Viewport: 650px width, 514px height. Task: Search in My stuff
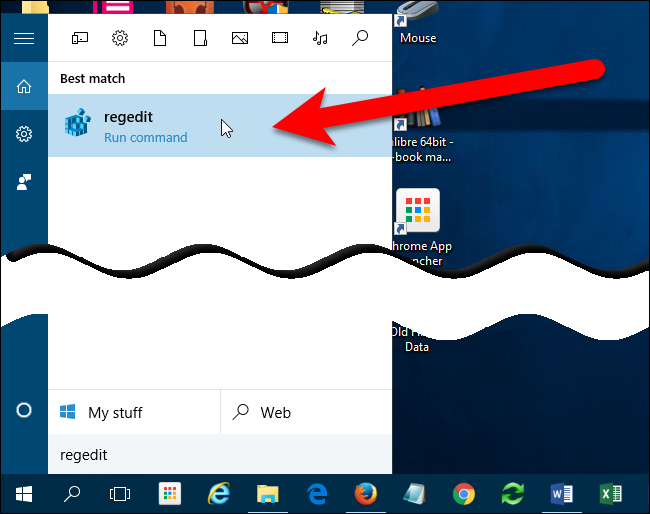(x=134, y=412)
